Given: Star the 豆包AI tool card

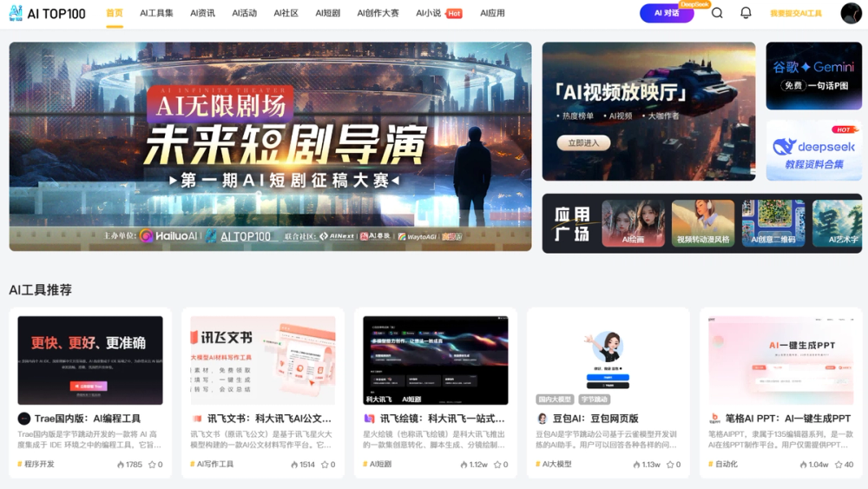Looking at the screenshot, I should click(670, 465).
